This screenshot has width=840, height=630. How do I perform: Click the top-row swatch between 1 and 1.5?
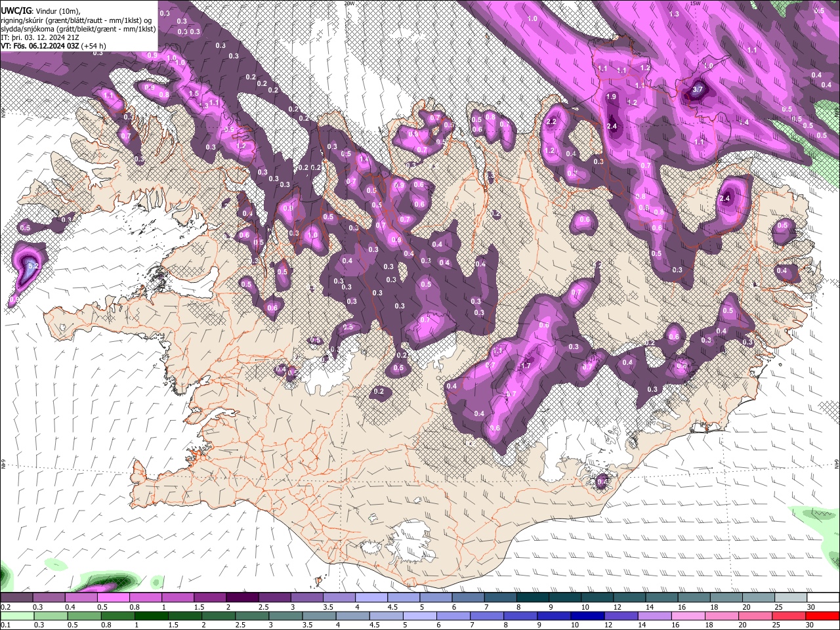point(178,598)
